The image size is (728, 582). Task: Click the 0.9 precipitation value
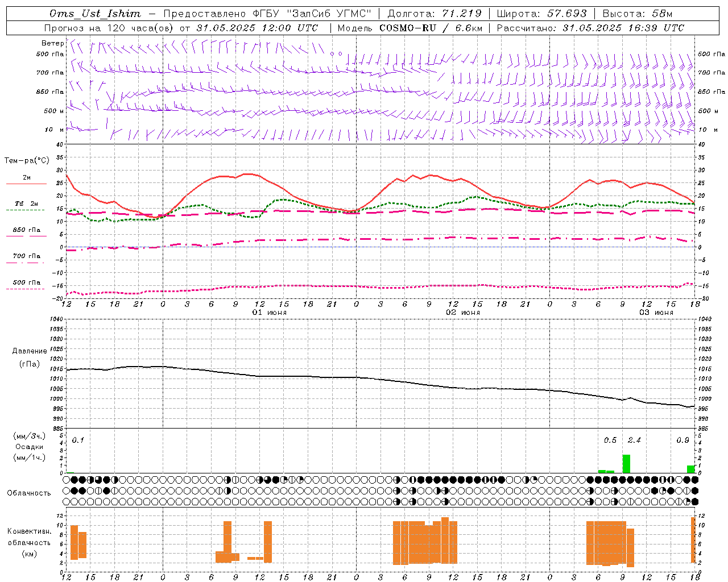coord(682,440)
